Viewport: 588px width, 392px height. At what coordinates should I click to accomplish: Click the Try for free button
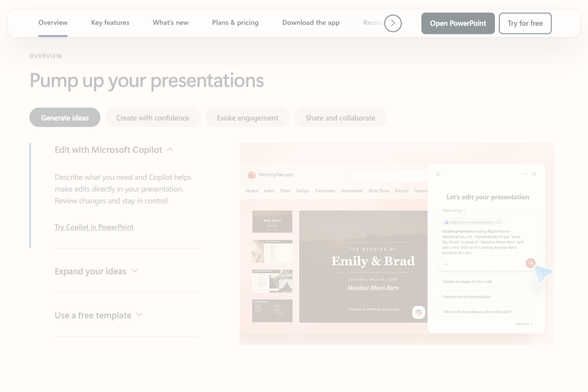tap(525, 24)
